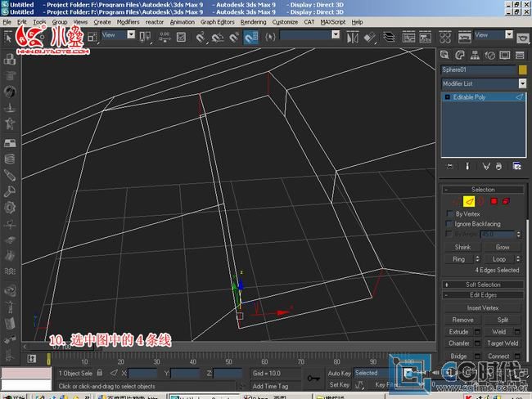Click the Keyboard Shortcut Override toggle icon

181,37
